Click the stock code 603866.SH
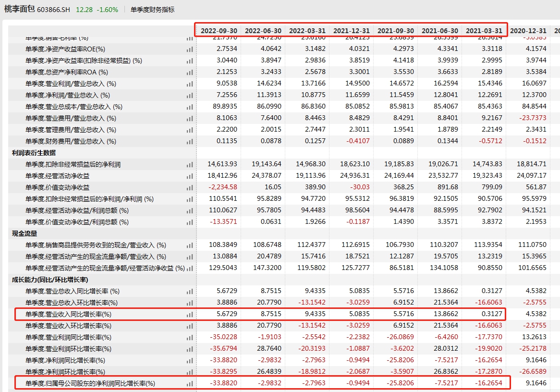This screenshot has height=392, width=560. [54, 10]
